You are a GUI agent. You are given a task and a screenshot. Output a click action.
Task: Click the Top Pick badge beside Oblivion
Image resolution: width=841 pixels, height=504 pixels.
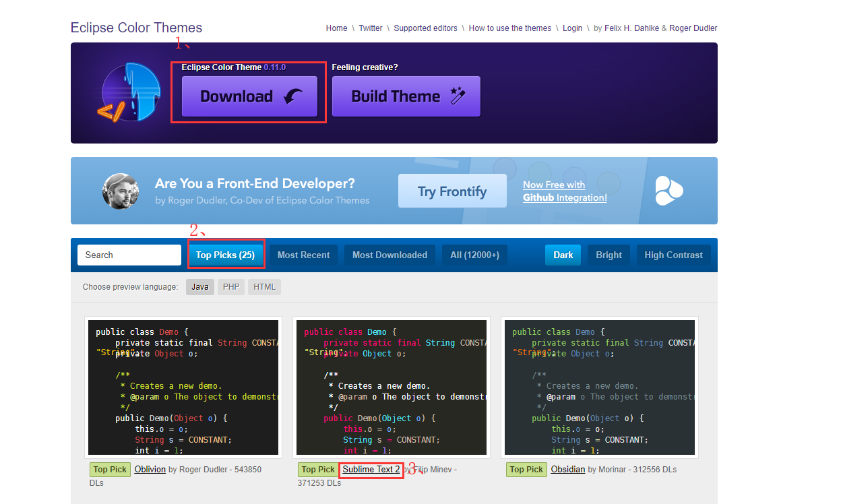click(110, 470)
